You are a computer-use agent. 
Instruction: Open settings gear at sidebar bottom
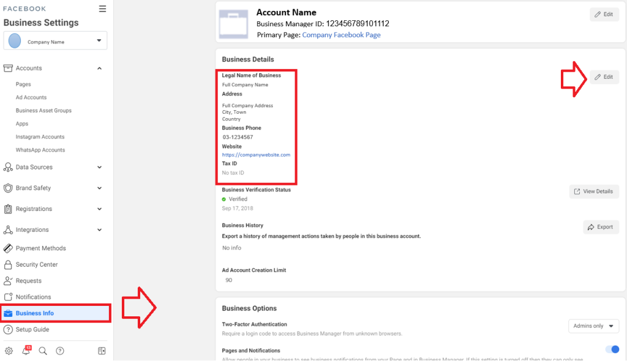9,351
